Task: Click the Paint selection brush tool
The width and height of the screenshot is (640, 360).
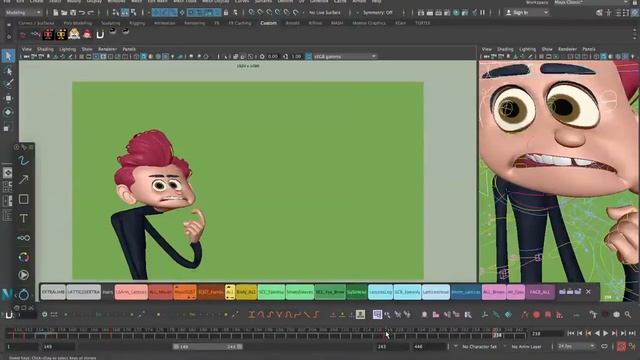Action: click(x=8, y=84)
